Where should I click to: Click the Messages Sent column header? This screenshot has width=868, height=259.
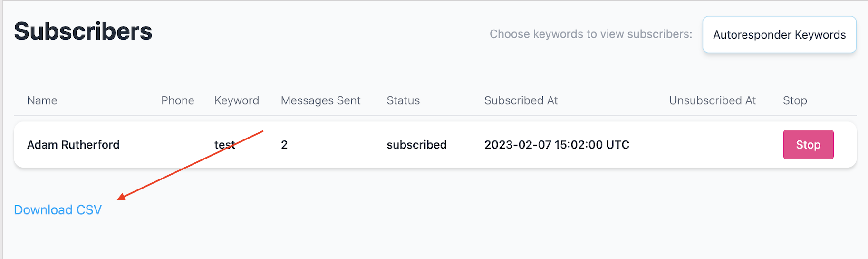click(x=320, y=100)
